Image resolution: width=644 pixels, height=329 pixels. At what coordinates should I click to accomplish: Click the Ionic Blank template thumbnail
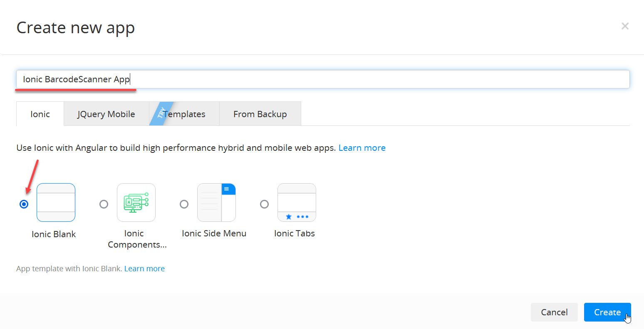click(x=56, y=202)
